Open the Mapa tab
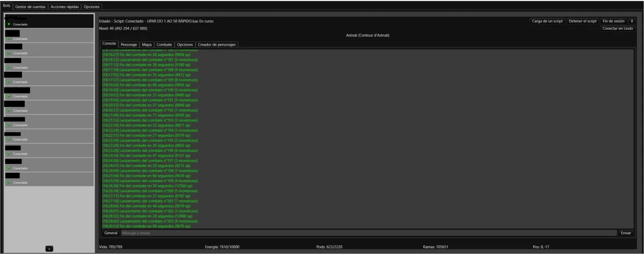The image size is (644, 254). 147,45
